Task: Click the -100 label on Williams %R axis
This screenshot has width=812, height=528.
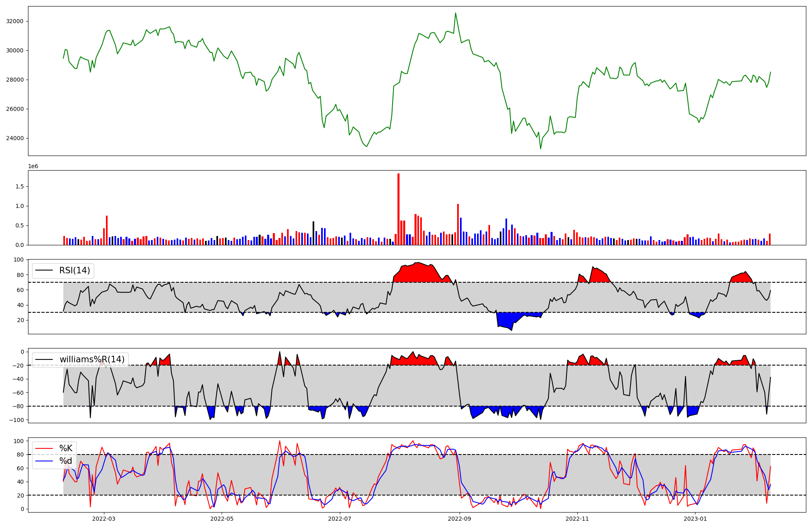Action: click(x=17, y=420)
